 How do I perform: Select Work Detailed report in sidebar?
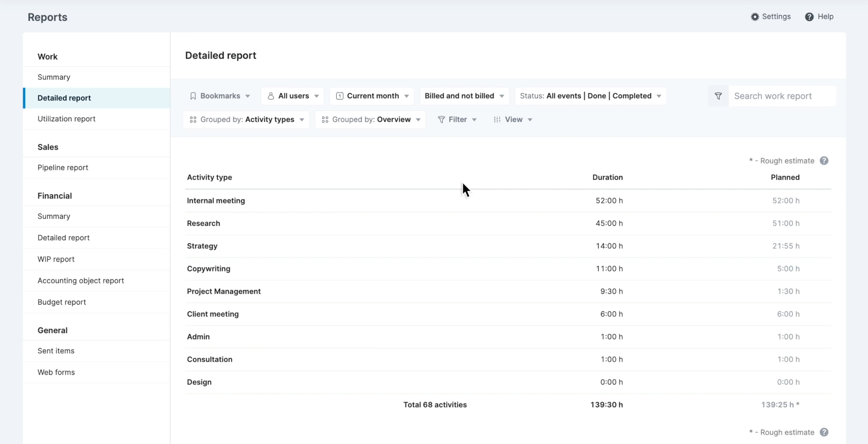pyautogui.click(x=96, y=98)
